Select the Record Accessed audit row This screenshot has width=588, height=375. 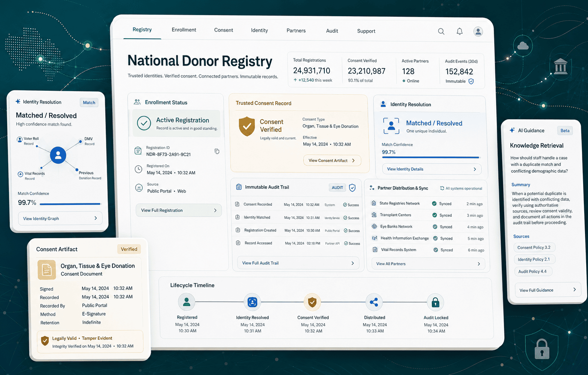(x=298, y=243)
